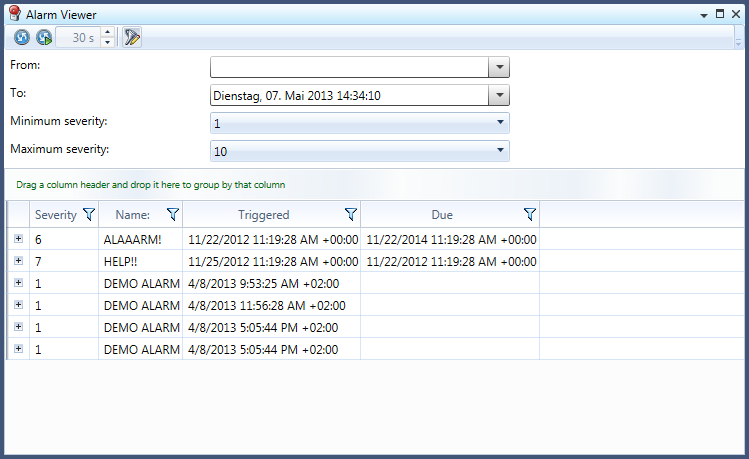Expand the ALAAARM! row
Screen dimensions: 749x459
(x=18, y=239)
